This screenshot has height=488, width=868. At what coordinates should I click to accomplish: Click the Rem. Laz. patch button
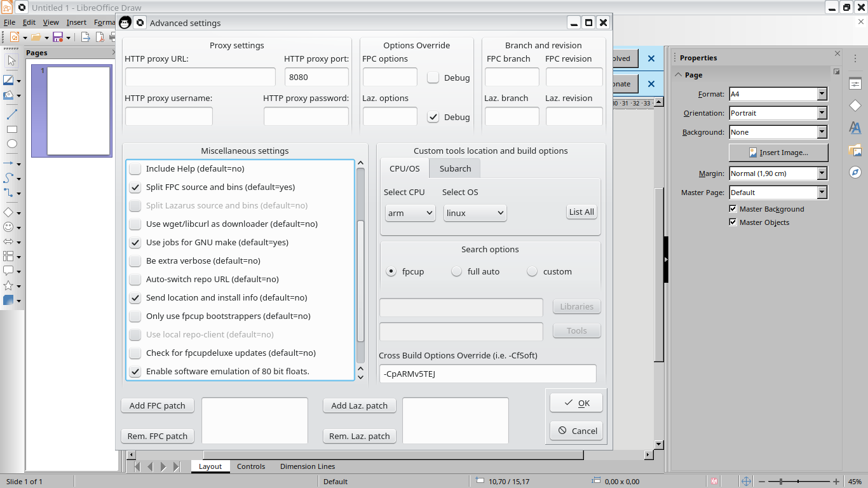[x=360, y=436]
